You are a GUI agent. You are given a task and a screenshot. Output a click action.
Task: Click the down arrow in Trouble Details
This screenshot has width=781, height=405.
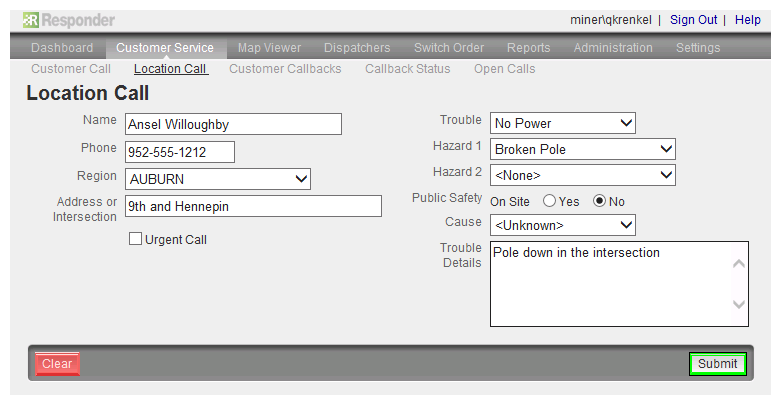click(x=739, y=304)
